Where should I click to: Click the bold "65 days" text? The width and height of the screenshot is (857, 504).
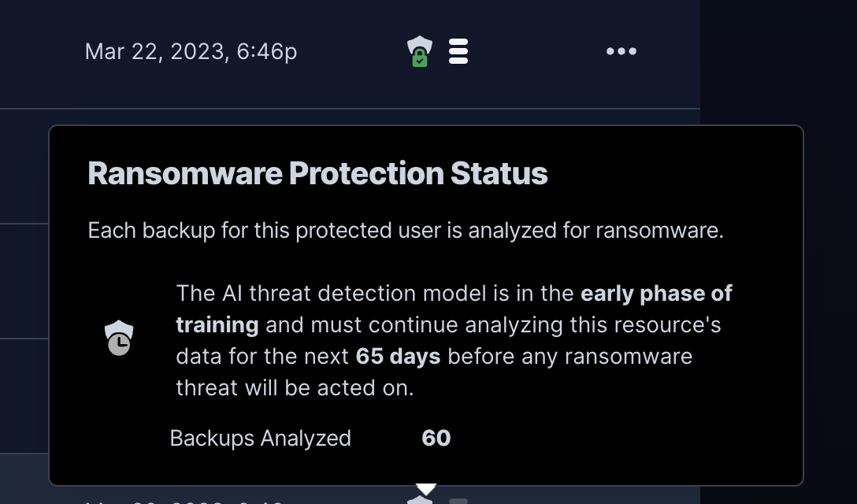(398, 357)
